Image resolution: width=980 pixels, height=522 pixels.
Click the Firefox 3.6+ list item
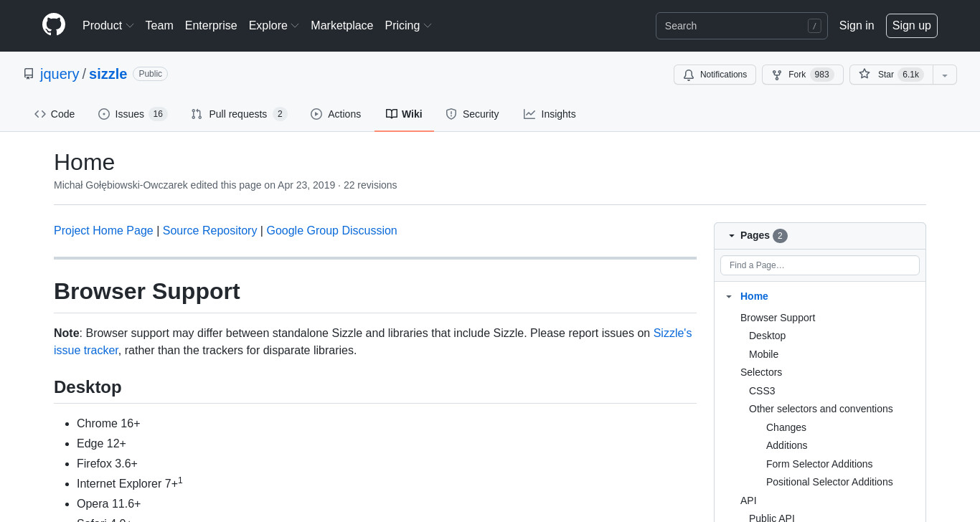pos(107,464)
